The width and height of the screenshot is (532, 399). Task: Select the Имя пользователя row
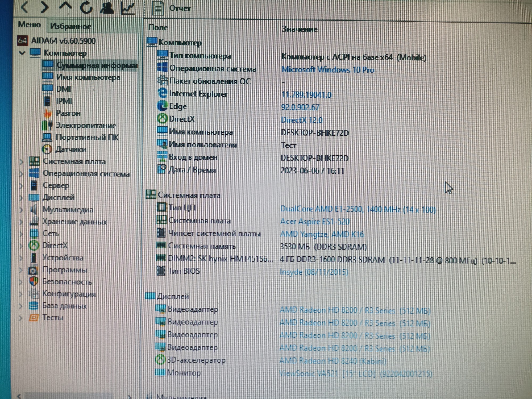[227, 145]
